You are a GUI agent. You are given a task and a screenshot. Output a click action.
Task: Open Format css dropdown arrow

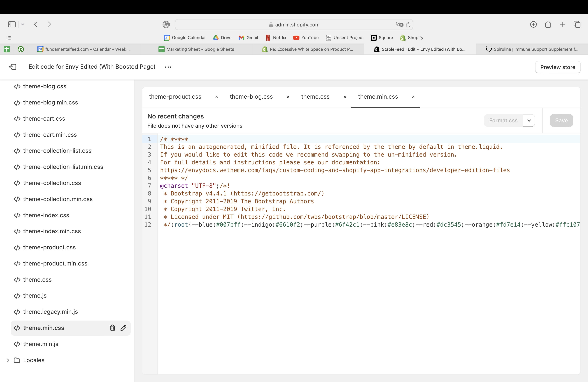pos(529,120)
